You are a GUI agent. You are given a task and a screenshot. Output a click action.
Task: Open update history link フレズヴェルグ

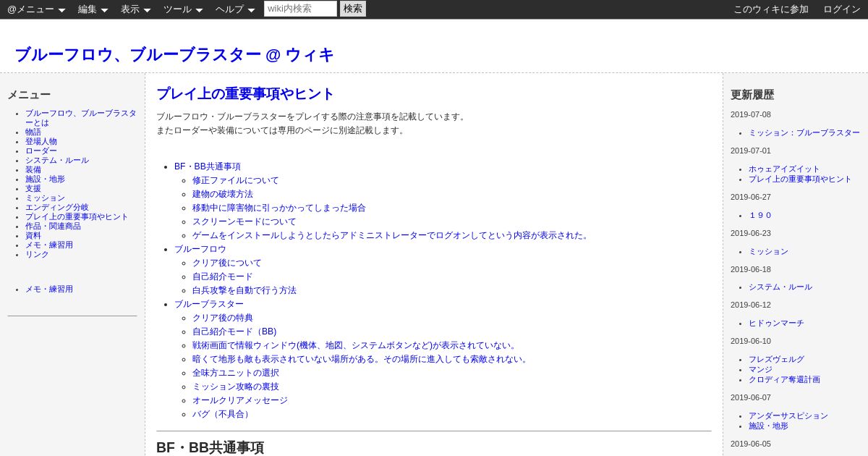776,360
